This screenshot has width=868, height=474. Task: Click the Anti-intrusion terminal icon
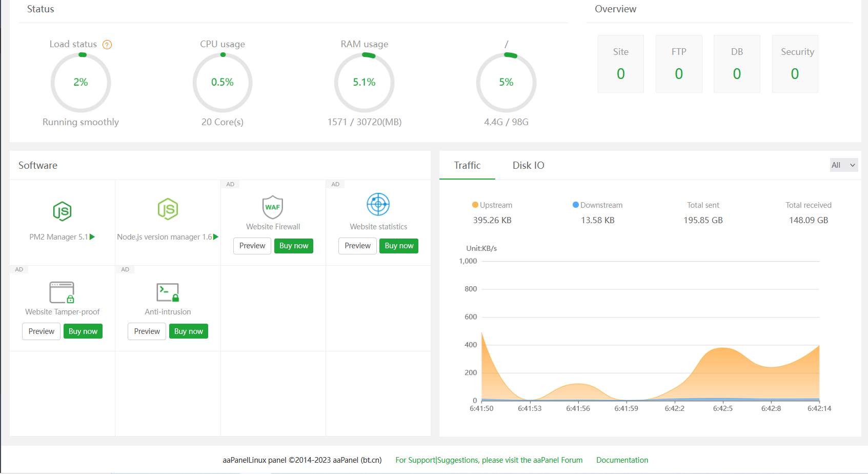(x=168, y=292)
